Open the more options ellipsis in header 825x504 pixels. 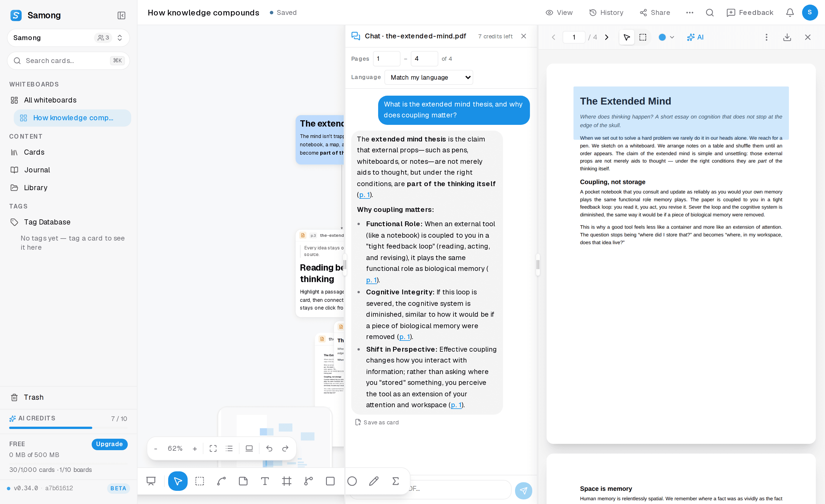pos(690,13)
